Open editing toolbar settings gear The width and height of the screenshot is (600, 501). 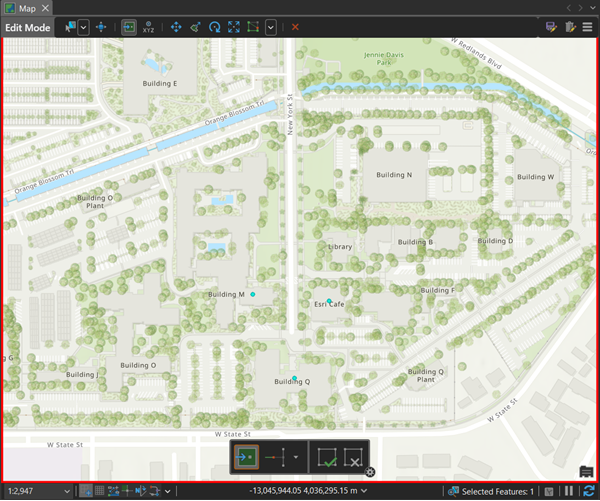point(370,472)
